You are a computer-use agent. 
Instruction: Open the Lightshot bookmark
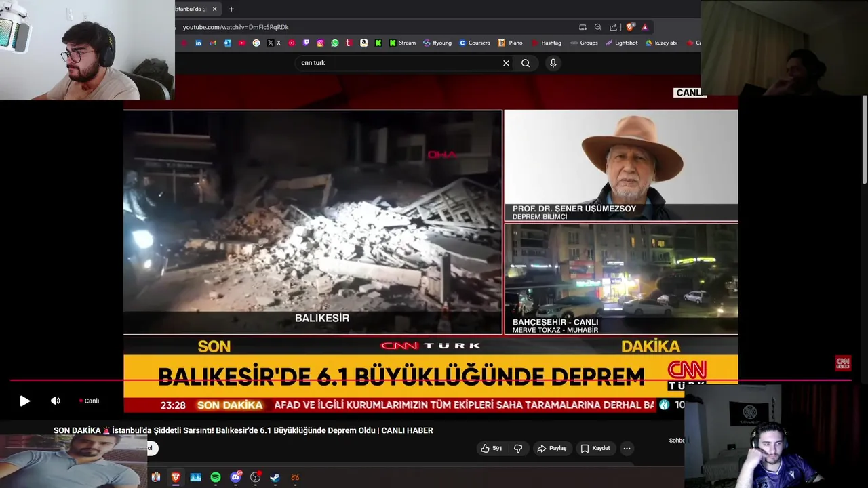[x=622, y=43]
